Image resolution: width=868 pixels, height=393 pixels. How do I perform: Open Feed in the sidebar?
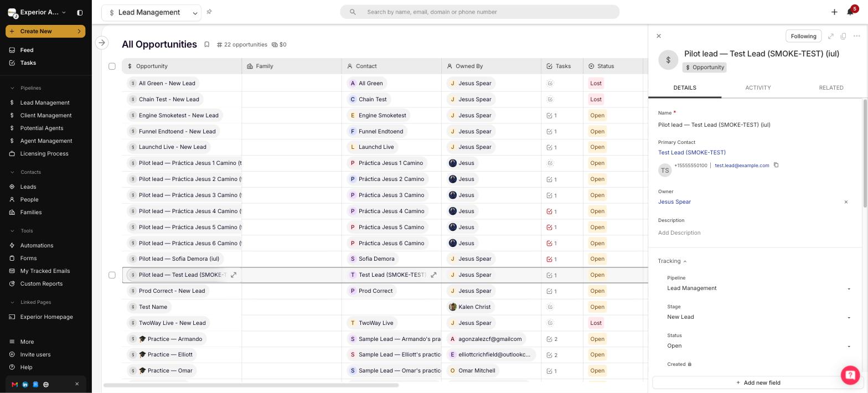click(27, 50)
